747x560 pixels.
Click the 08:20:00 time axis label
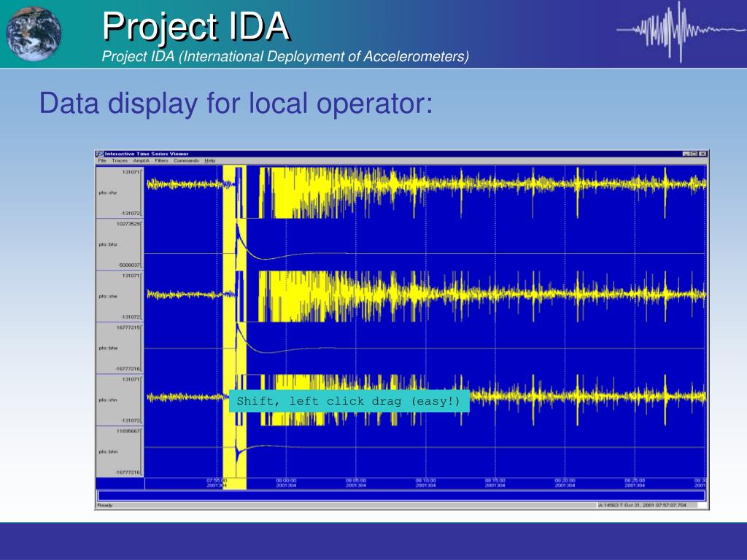[x=565, y=483]
